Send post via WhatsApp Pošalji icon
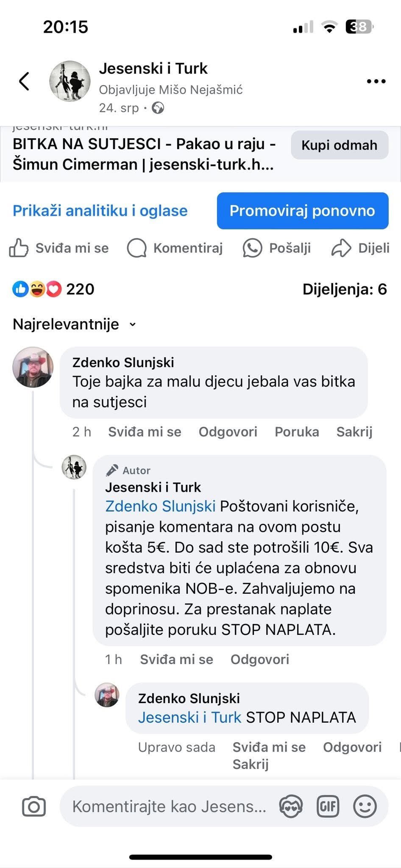Screen dimensions: 401x868 coord(252,248)
